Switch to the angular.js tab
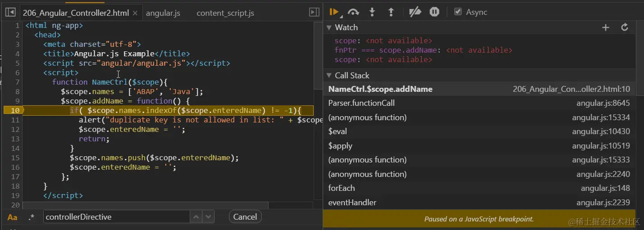644x230 pixels. [163, 13]
